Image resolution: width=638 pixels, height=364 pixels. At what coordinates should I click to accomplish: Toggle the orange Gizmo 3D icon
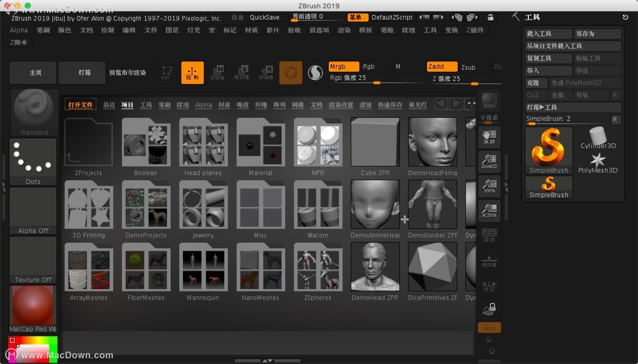[x=291, y=73]
